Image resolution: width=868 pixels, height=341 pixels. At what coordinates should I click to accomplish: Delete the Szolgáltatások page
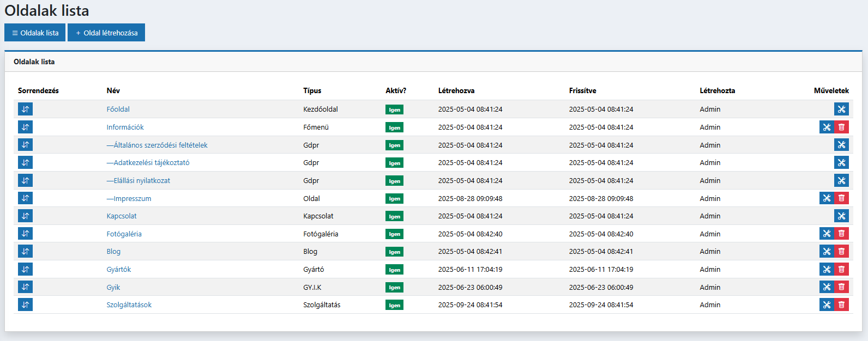click(841, 305)
